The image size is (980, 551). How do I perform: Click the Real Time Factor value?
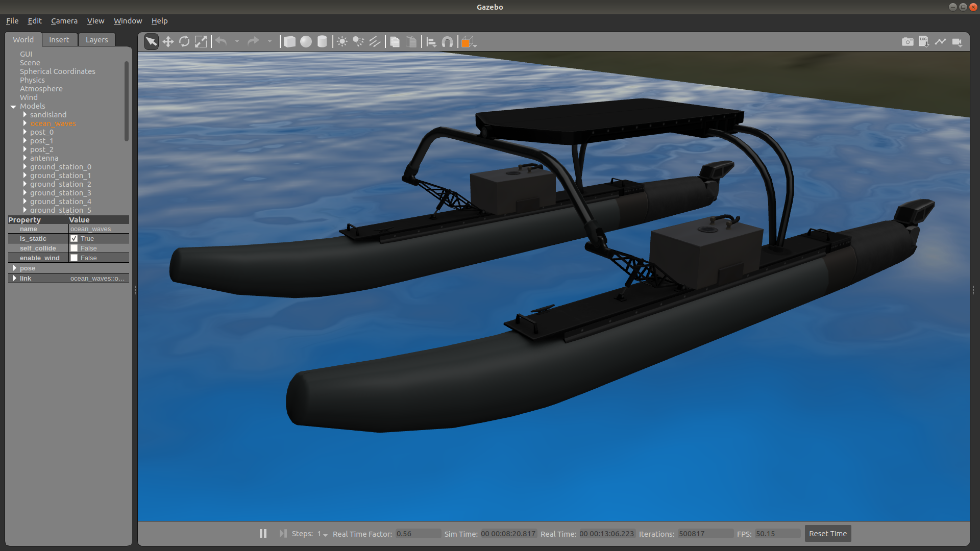click(418, 534)
